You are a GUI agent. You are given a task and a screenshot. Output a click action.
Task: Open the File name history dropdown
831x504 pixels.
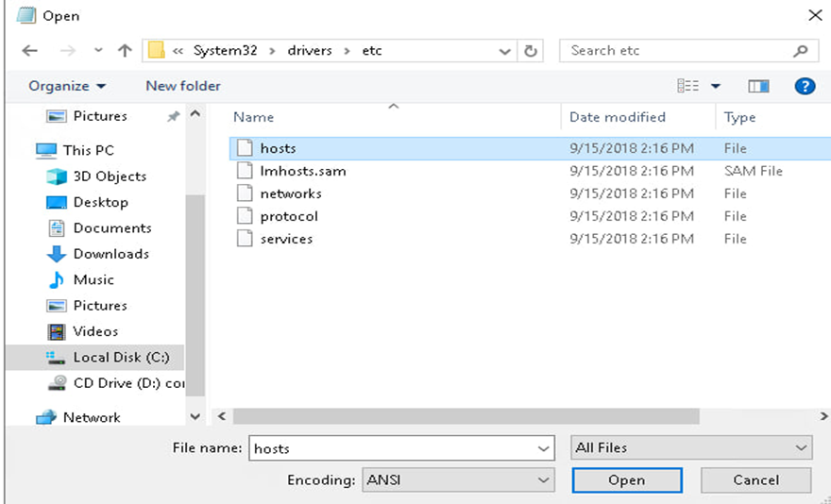[544, 448]
